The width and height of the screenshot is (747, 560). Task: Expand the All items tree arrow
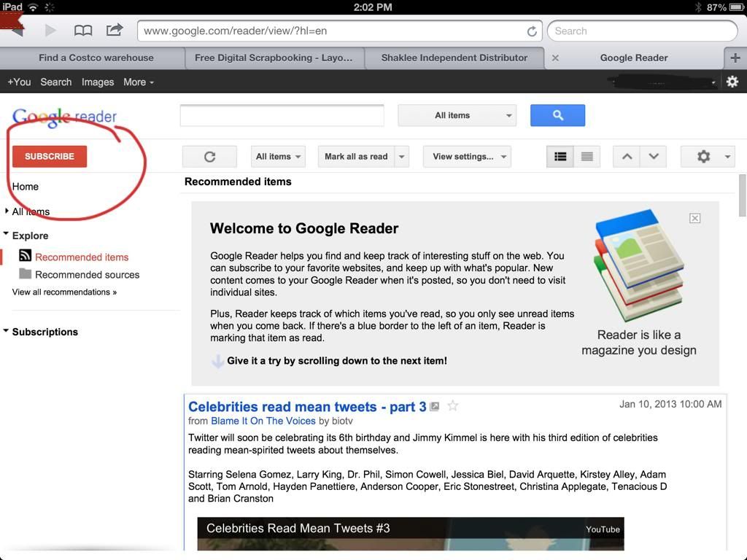pyautogui.click(x=7, y=211)
